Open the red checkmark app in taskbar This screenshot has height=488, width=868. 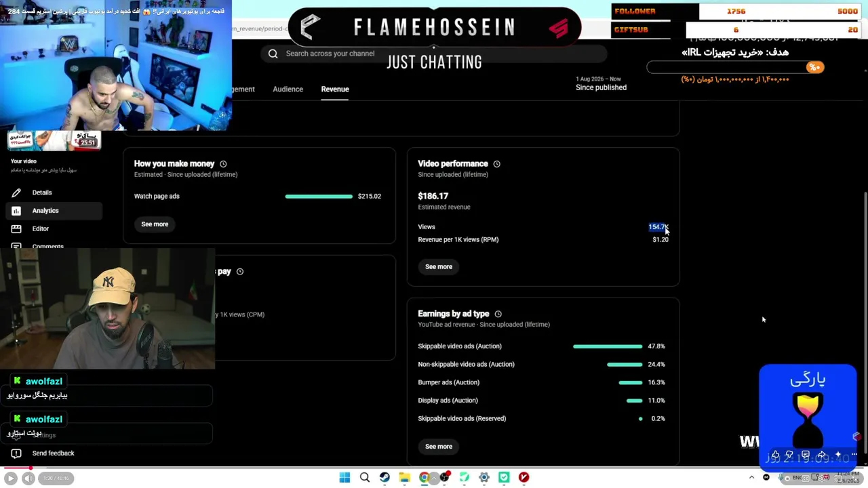[524, 478]
